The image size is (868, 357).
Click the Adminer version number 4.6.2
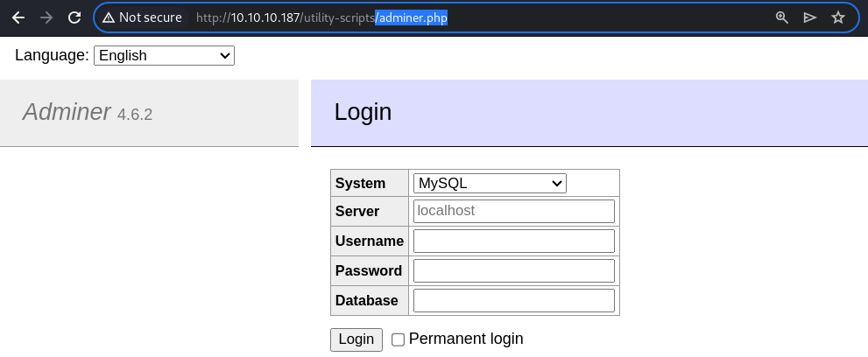[135, 115]
